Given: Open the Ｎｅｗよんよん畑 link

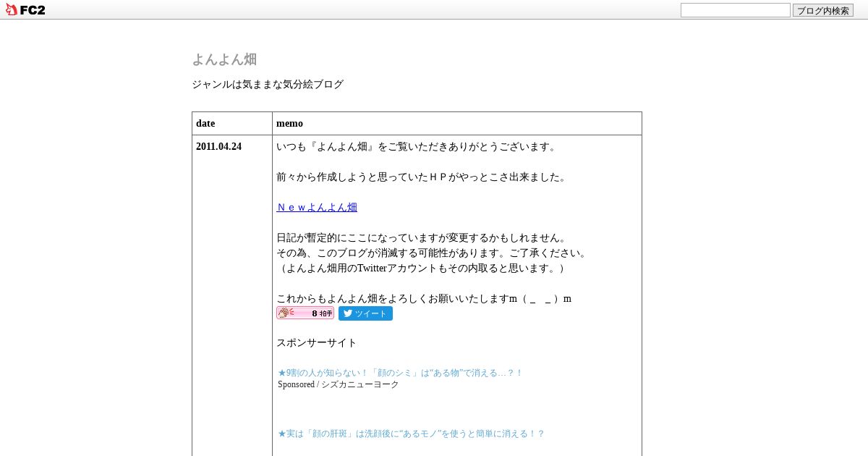Looking at the screenshot, I should coord(317,207).
